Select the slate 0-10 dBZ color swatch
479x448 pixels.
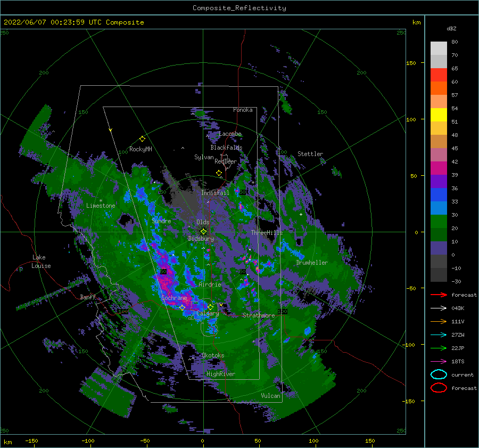439,248
